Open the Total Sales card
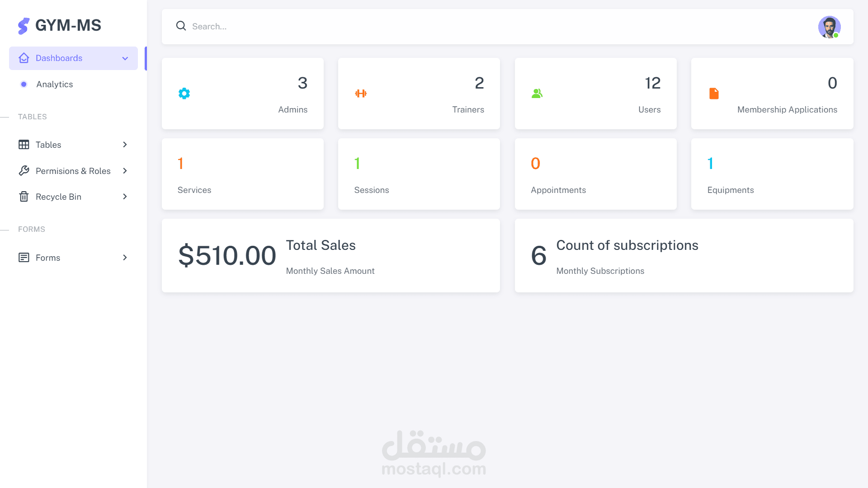868x488 pixels. click(x=330, y=256)
